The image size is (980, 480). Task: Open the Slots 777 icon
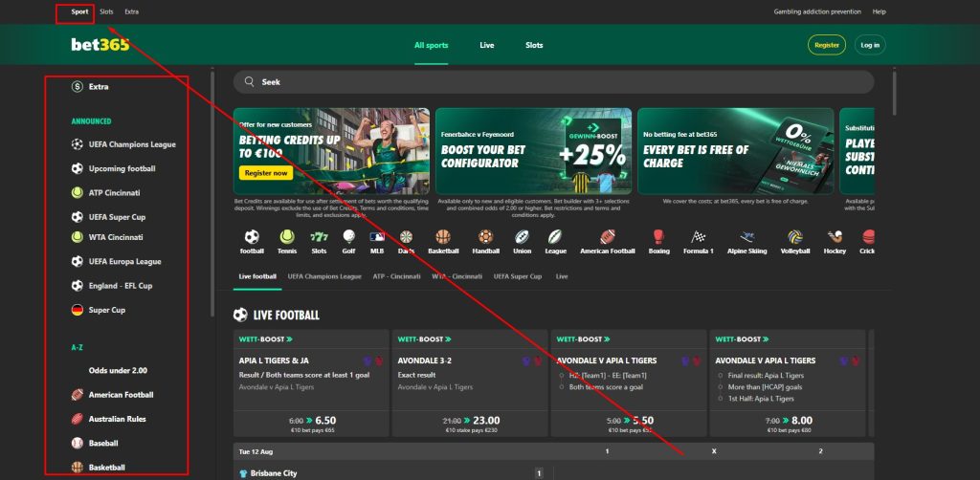click(x=319, y=237)
